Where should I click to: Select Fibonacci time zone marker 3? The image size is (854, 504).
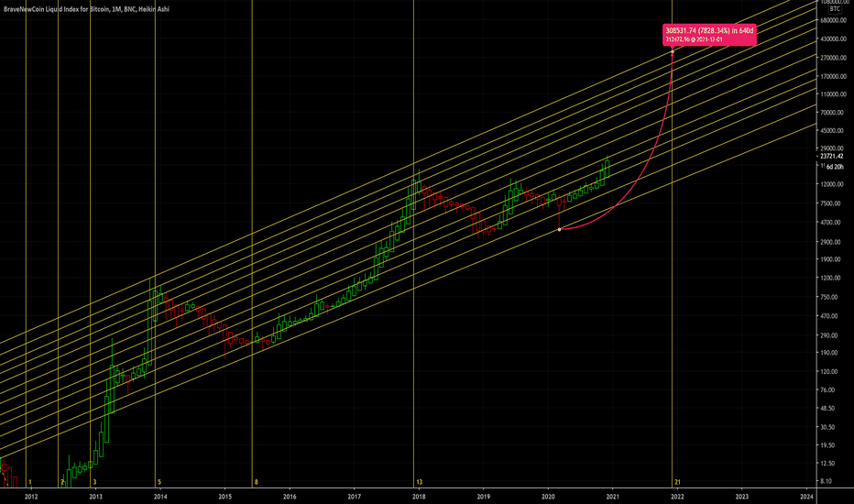click(94, 482)
